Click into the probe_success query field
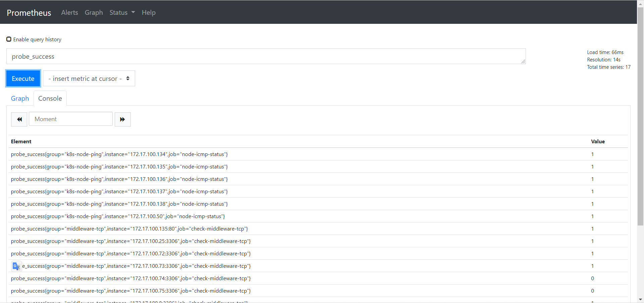The image size is (644, 303). coord(266,56)
